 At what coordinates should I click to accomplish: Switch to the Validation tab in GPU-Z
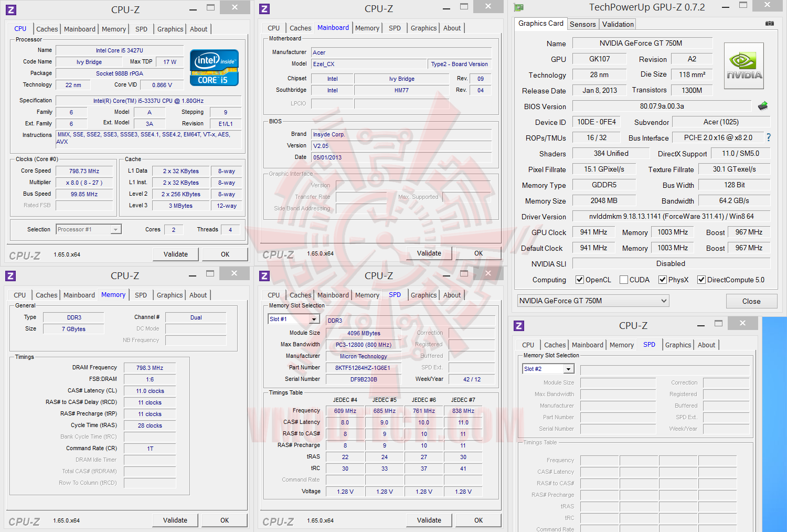(x=618, y=24)
